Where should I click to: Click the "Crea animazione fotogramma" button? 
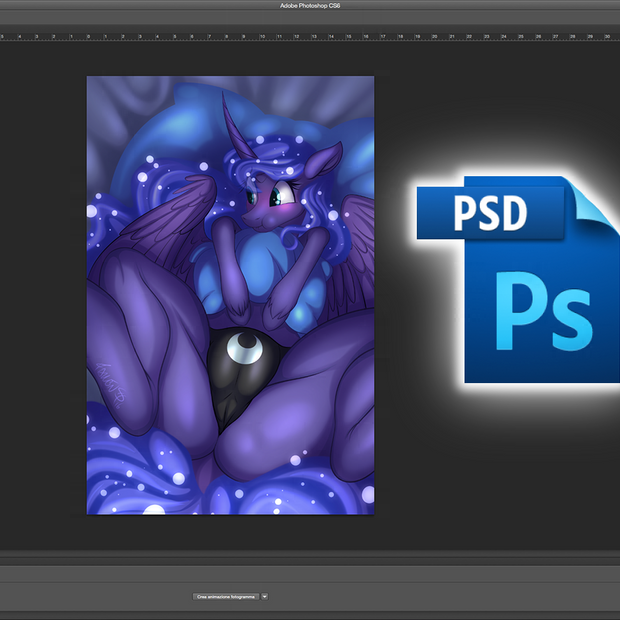pos(226,597)
